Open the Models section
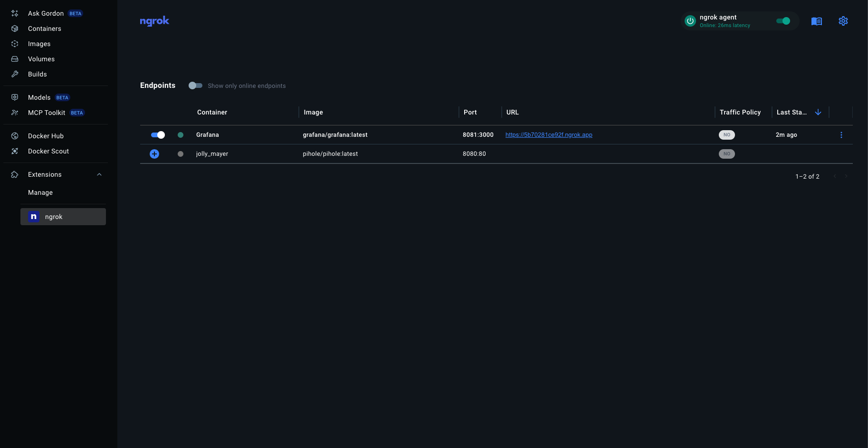This screenshot has height=448, width=868. (39, 97)
